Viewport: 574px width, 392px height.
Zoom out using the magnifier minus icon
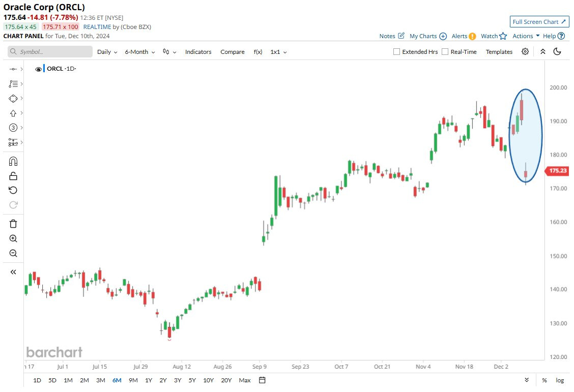13,253
